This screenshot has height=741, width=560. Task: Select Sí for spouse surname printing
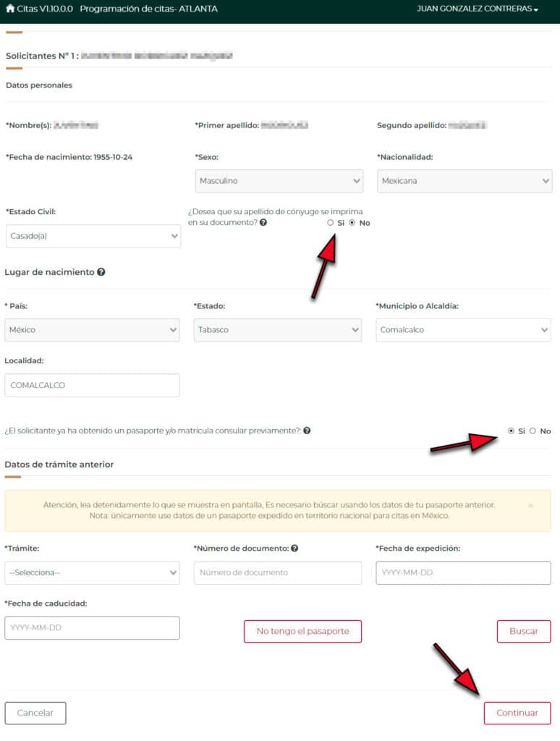click(331, 223)
